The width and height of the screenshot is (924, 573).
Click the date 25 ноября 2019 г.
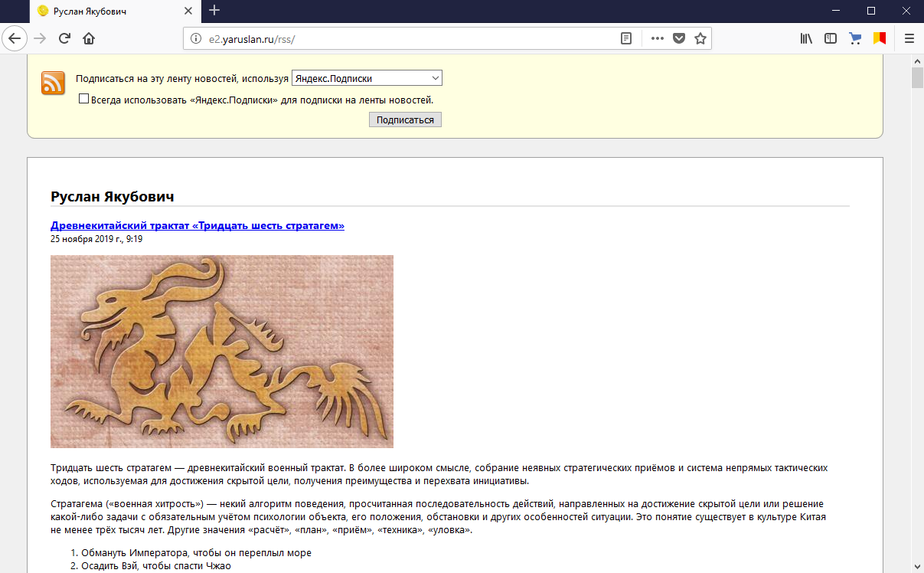tap(96, 238)
